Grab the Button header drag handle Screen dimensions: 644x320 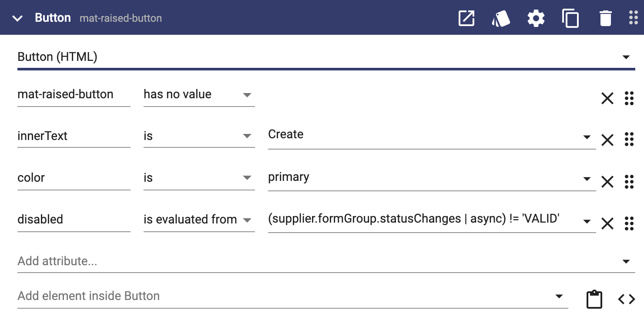pyautogui.click(x=633, y=18)
